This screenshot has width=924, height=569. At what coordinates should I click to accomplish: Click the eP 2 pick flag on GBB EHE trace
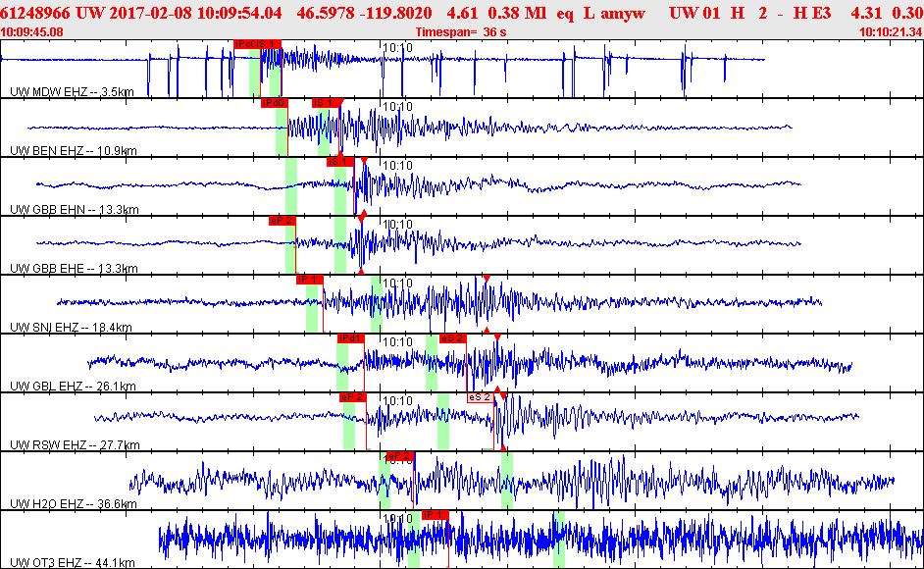(x=282, y=221)
